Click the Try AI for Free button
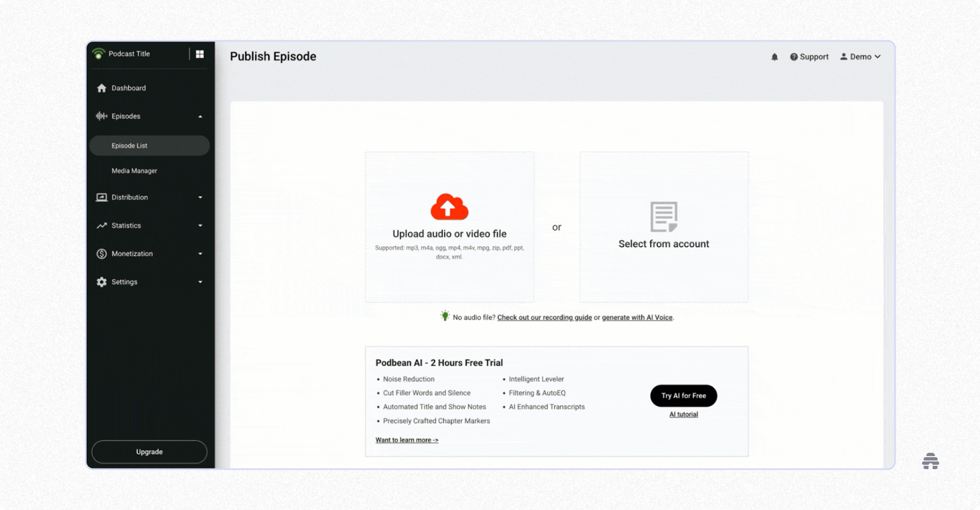This screenshot has height=510, width=980. tap(683, 396)
